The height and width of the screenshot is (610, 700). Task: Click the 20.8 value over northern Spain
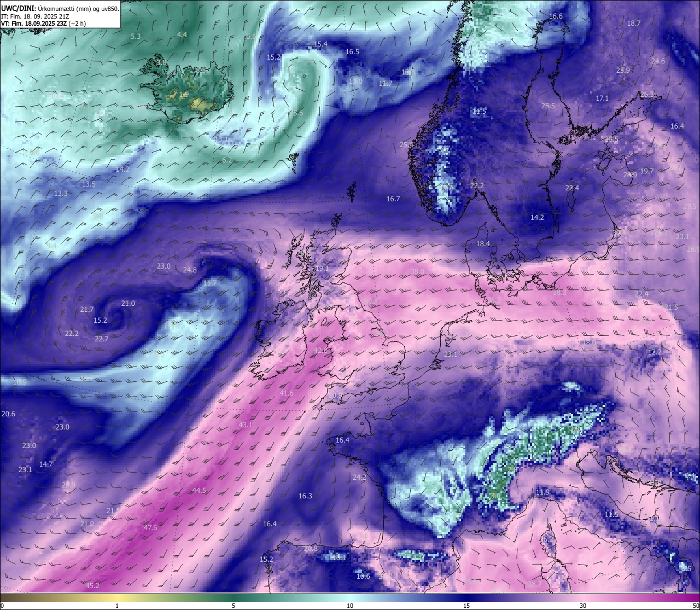(x=311, y=548)
